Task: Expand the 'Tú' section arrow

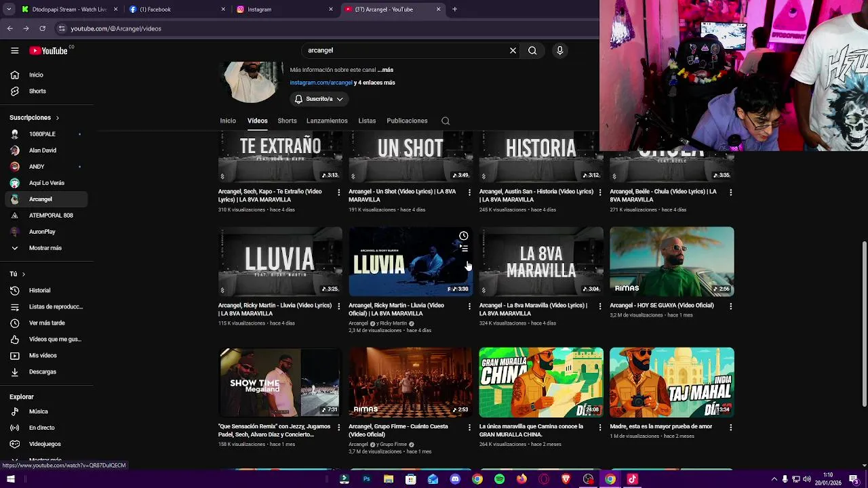Action: [x=23, y=274]
